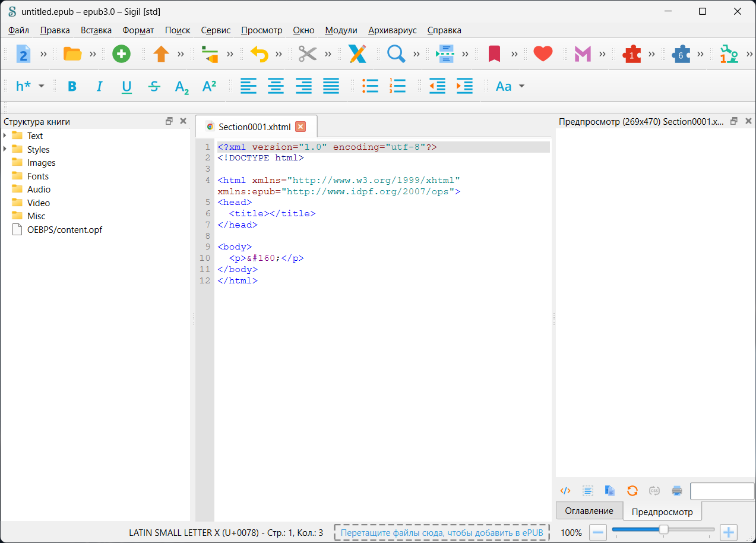Open the Формат menu
Viewport: 756px width, 543px height.
138,30
